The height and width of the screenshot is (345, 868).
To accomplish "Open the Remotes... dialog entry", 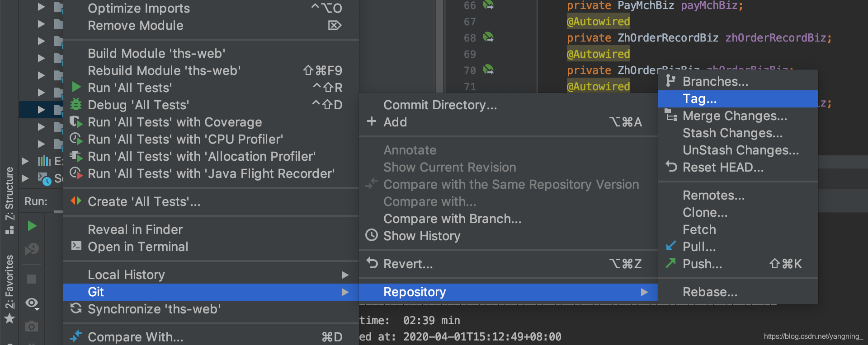I will pos(738,195).
